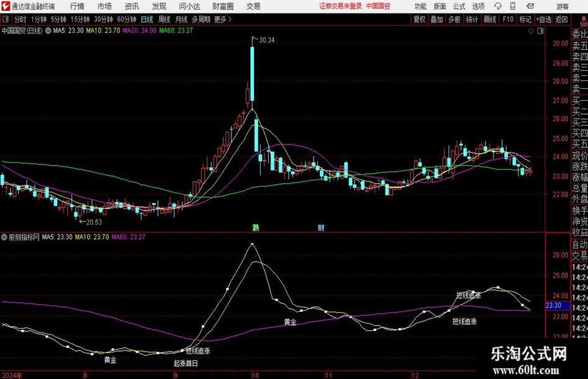The image size is (588, 379).
Task: Open F10 company info
Action: click(x=508, y=19)
